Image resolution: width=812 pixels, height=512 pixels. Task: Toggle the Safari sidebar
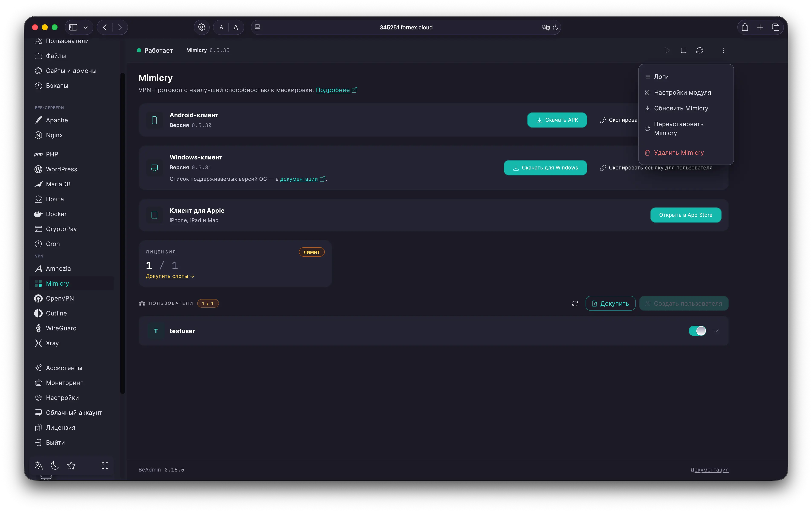pos(73,27)
